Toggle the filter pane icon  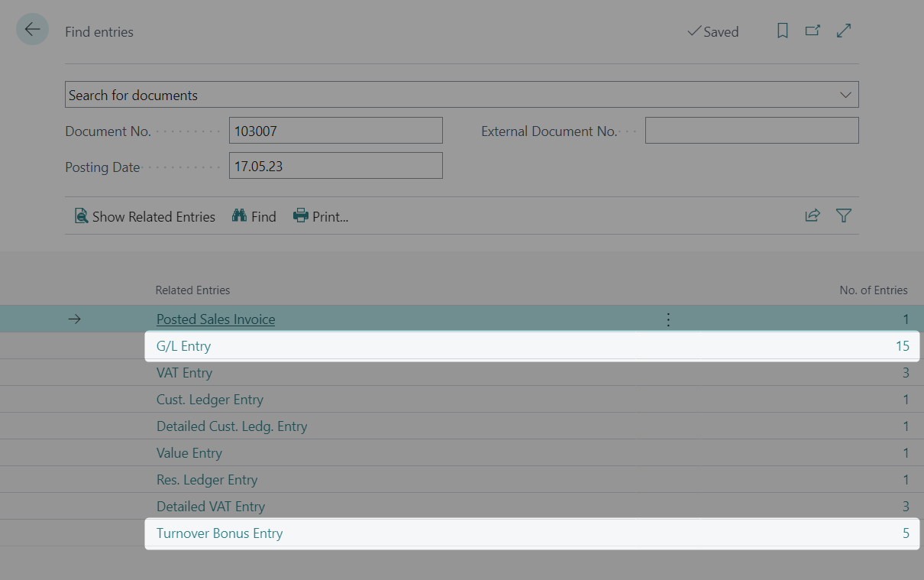click(843, 215)
